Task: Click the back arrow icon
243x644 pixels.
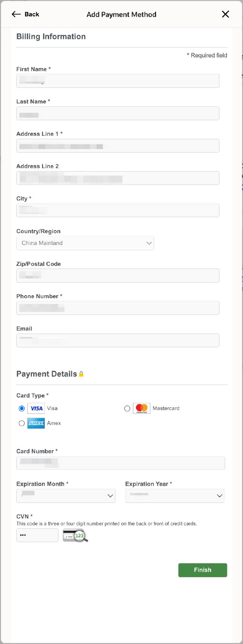Action: [x=15, y=14]
